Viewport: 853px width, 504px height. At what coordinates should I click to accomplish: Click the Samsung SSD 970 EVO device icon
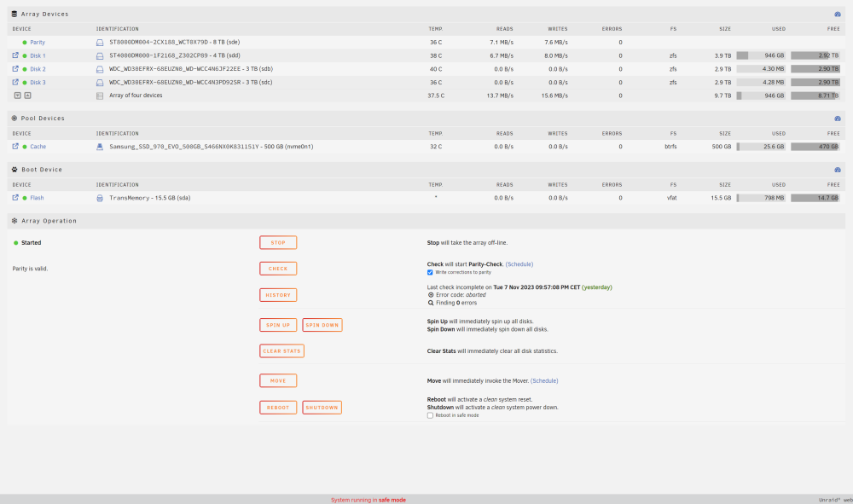[100, 147]
